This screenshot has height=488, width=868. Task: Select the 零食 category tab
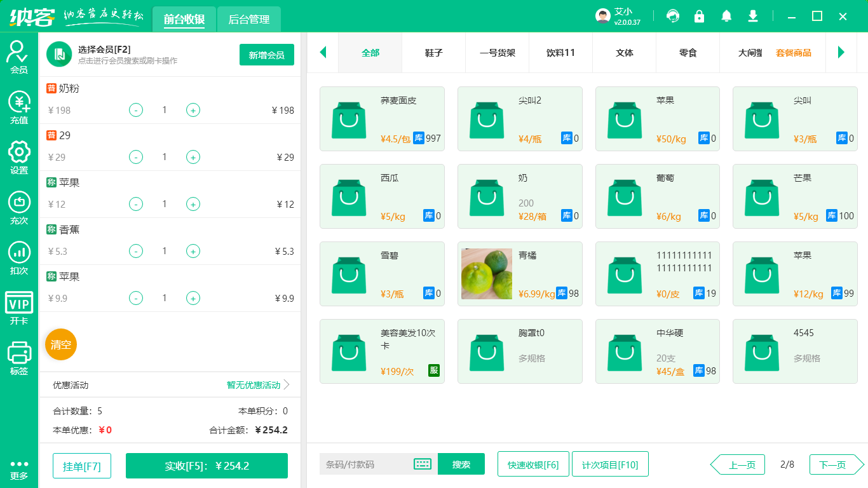coord(688,53)
